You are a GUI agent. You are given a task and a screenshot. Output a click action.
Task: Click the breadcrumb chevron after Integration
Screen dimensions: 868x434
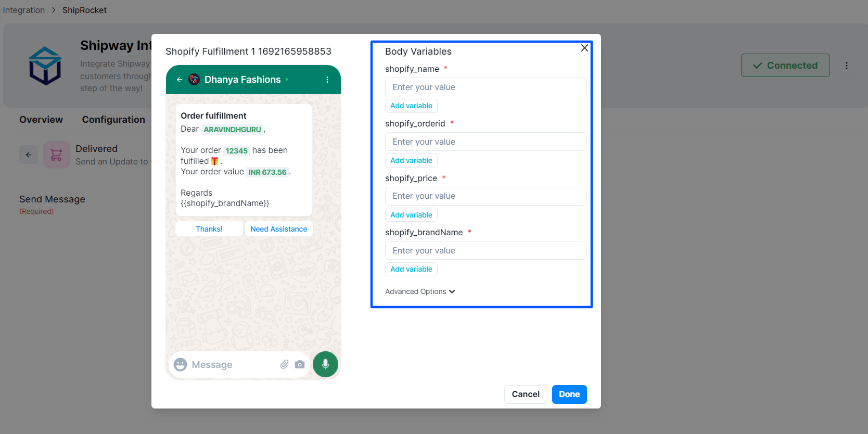pos(54,10)
